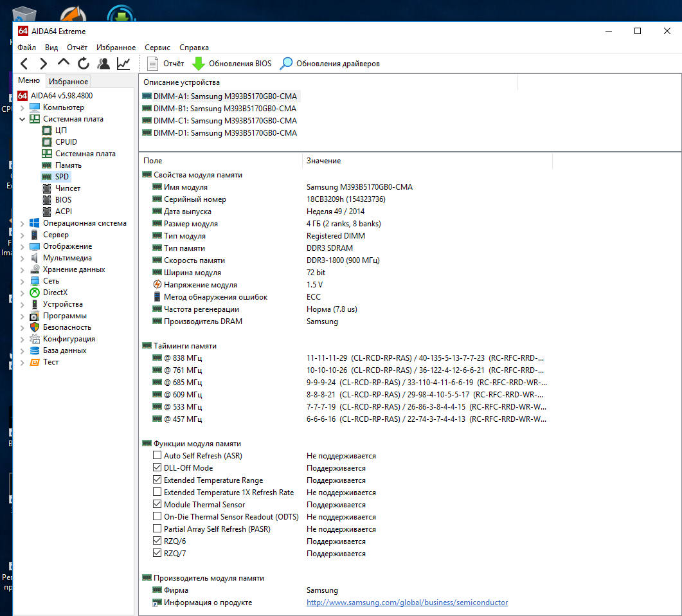682x616 pixels.
Task: Select the Системная плата sub-item in tree
Action: click(85, 154)
